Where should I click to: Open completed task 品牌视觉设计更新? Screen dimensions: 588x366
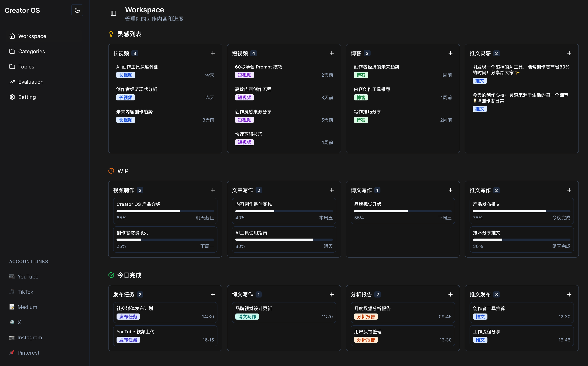click(284, 312)
